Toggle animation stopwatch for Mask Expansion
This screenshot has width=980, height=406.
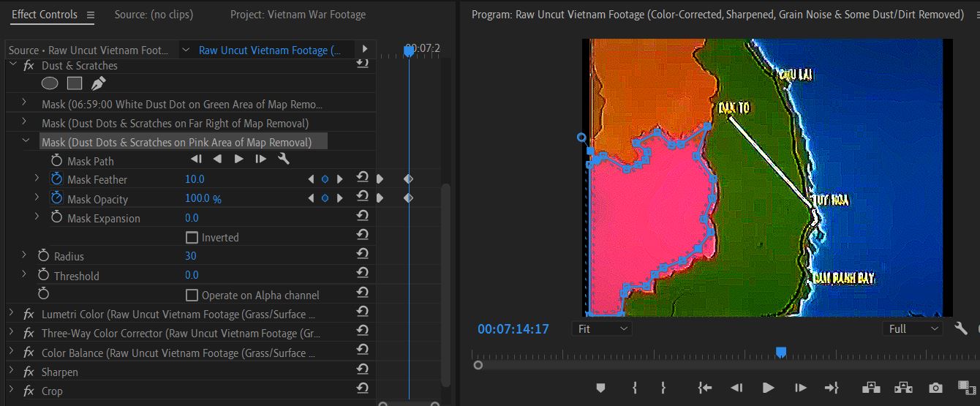click(57, 217)
